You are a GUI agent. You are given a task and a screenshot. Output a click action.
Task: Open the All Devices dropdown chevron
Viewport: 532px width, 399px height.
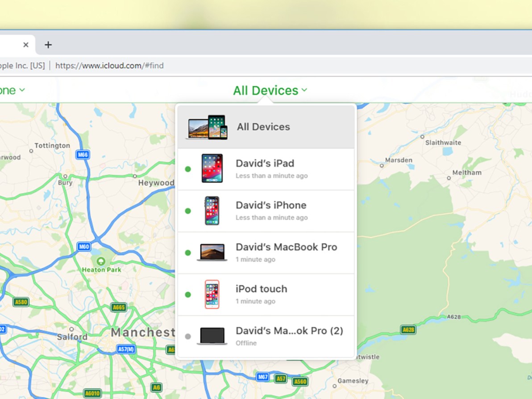point(304,90)
